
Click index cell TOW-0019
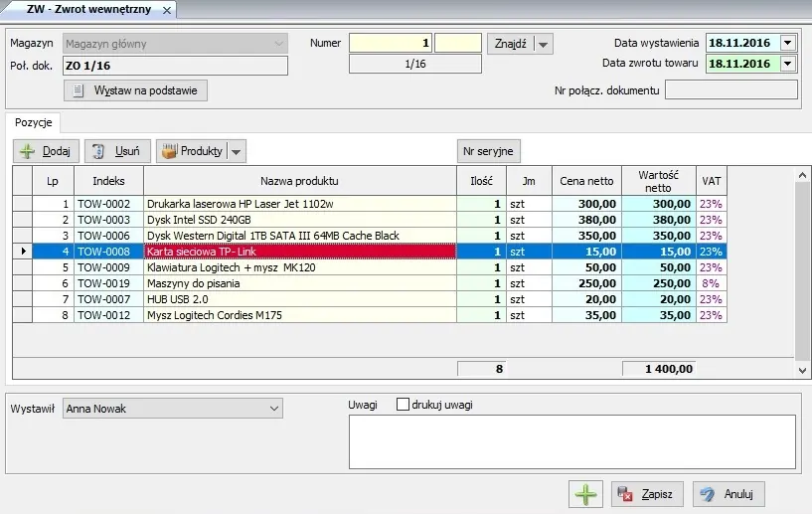pyautogui.click(x=108, y=283)
